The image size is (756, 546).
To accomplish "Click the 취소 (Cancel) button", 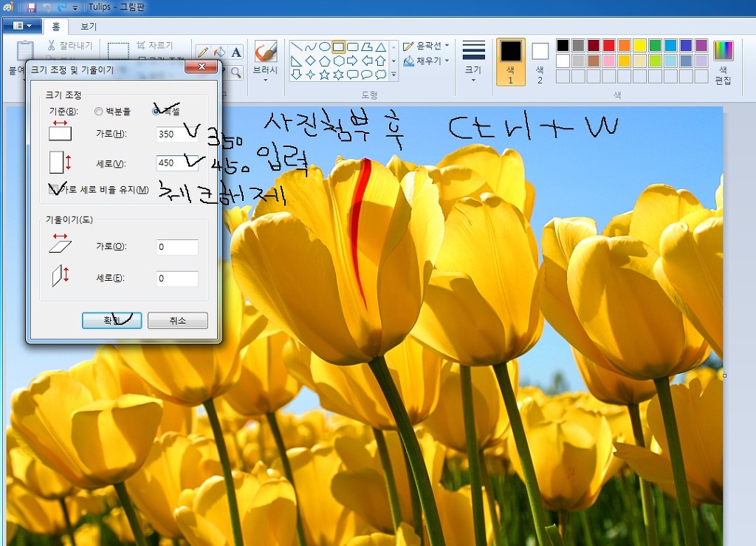I will click(177, 321).
